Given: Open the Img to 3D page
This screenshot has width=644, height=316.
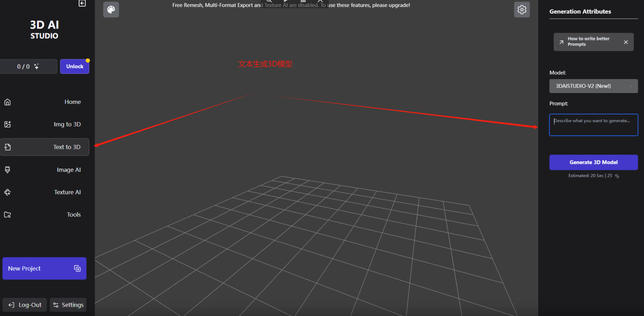Looking at the screenshot, I should (45, 124).
